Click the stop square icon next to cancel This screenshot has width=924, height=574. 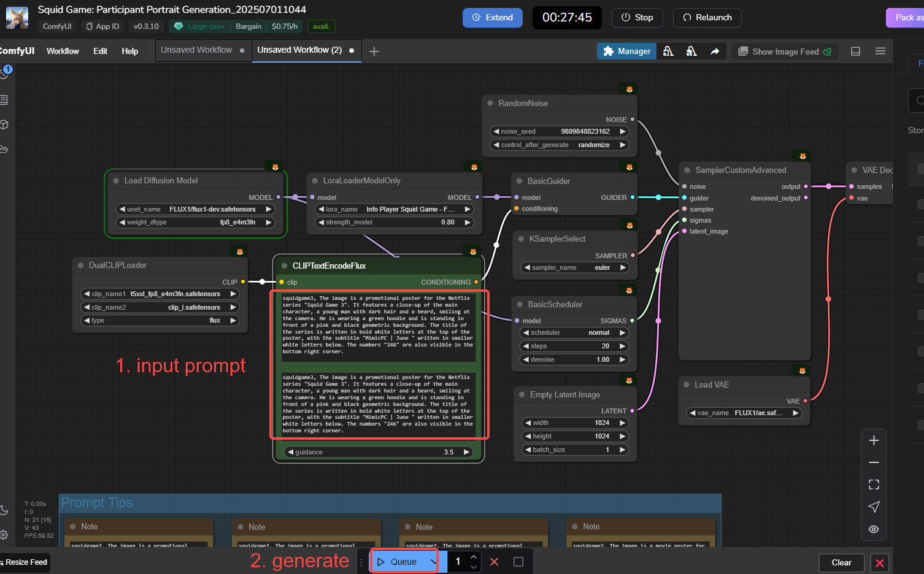point(518,562)
